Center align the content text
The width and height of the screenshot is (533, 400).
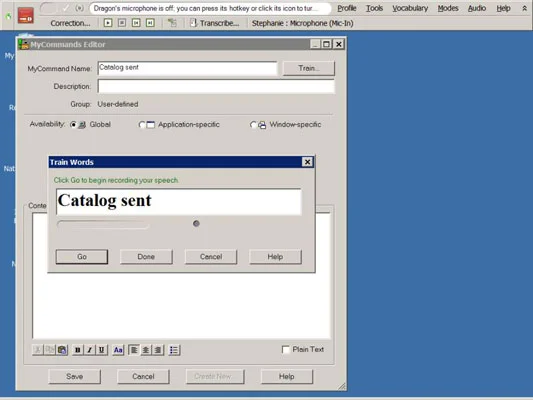pos(146,350)
